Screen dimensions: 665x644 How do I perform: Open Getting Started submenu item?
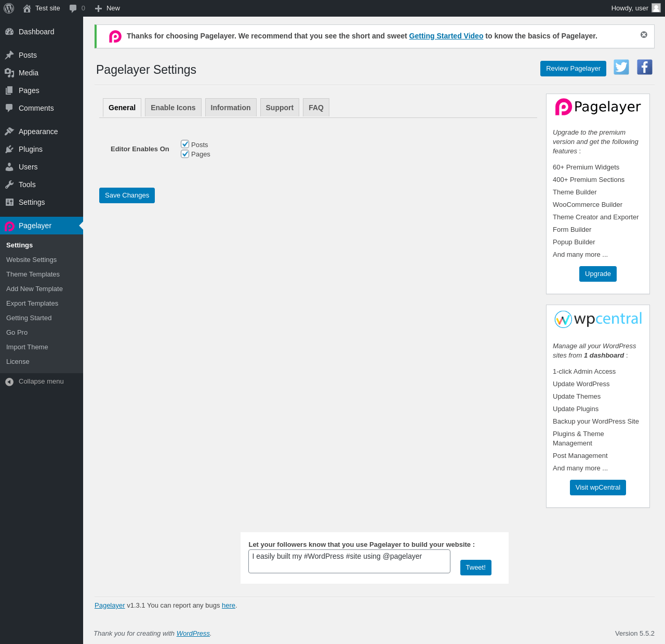[x=29, y=318]
